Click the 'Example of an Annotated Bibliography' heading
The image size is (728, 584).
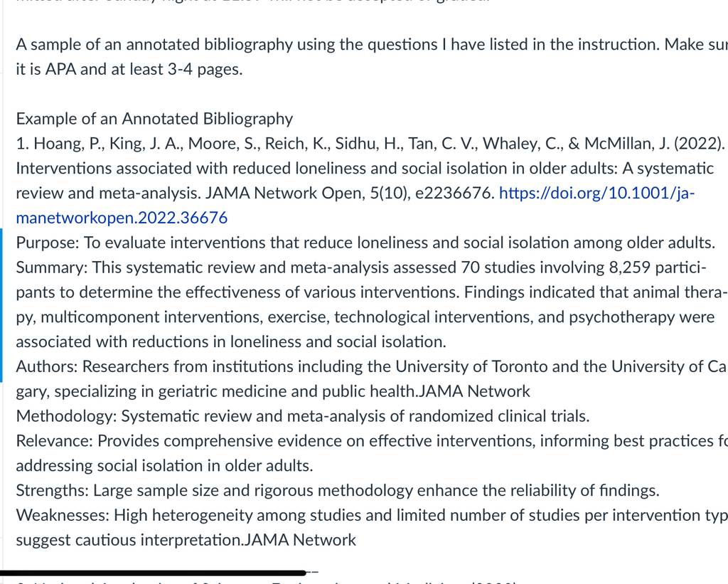tap(154, 119)
